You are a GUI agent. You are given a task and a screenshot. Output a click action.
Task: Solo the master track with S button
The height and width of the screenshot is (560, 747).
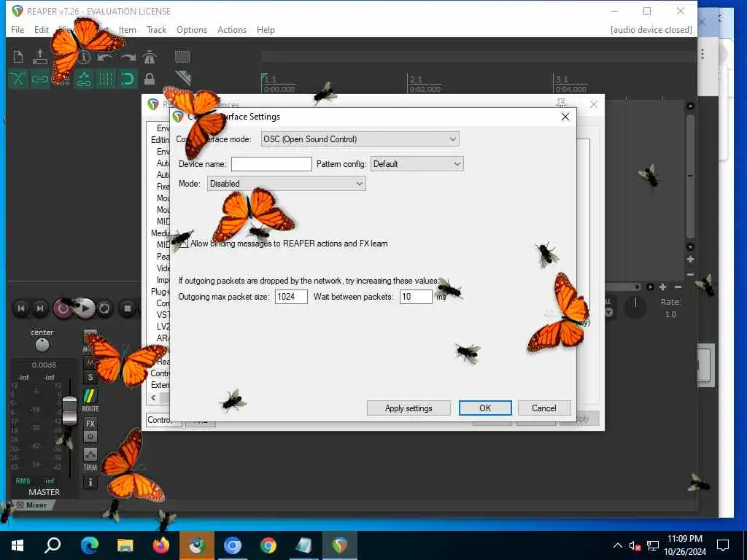(90, 378)
